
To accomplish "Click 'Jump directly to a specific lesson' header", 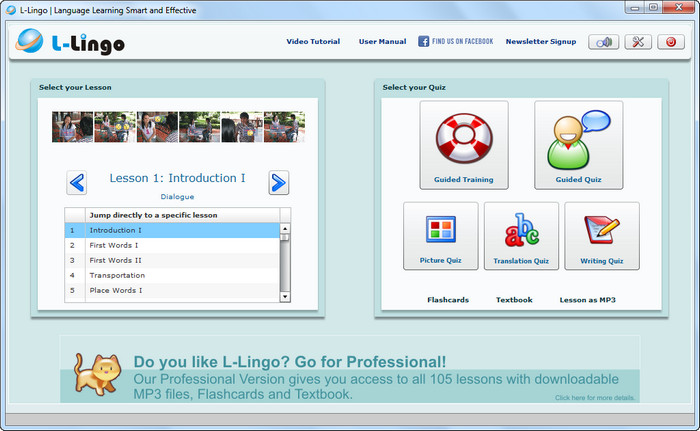I will [x=154, y=215].
